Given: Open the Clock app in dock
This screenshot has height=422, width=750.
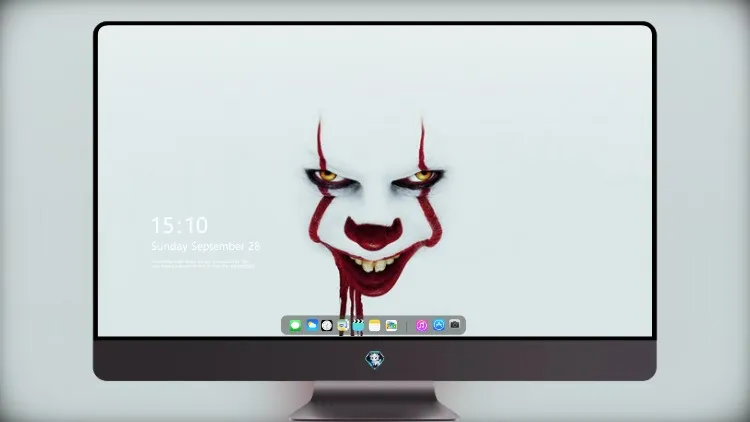Looking at the screenshot, I should click(x=327, y=325).
